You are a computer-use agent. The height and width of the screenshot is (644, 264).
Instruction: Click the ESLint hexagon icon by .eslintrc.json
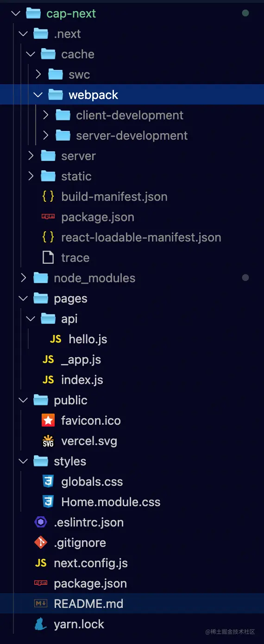pyautogui.click(x=41, y=522)
